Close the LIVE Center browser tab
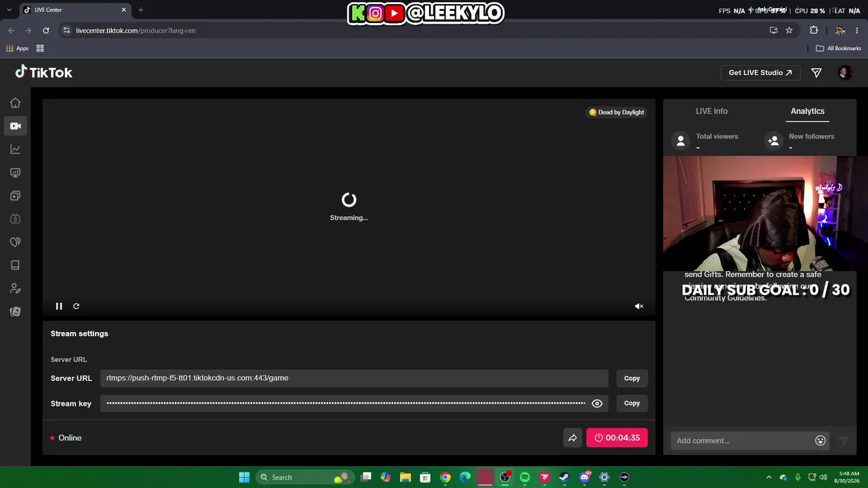 tap(123, 10)
